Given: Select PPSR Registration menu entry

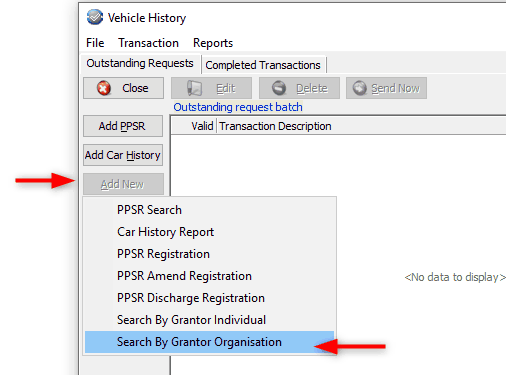Looking at the screenshot, I should click(209, 254).
